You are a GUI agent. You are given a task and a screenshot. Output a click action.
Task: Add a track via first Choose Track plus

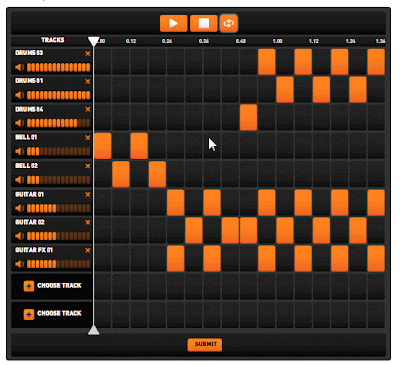[29, 286]
